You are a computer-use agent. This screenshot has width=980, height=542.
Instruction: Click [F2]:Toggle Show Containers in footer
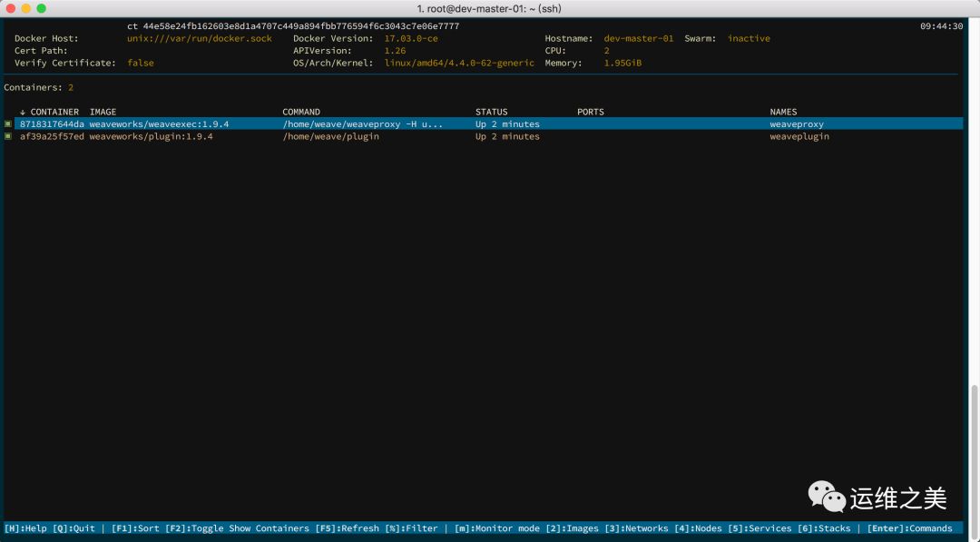[x=237, y=528]
